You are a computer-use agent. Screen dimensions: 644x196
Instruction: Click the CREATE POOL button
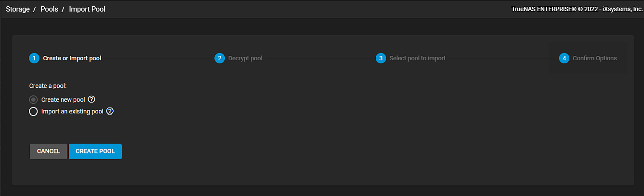(95, 151)
